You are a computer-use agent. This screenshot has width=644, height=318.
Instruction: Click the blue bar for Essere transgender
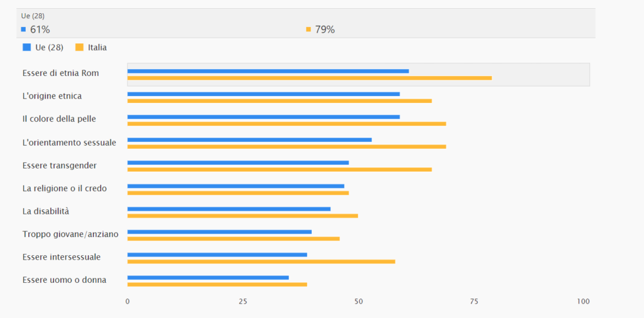[x=238, y=163]
